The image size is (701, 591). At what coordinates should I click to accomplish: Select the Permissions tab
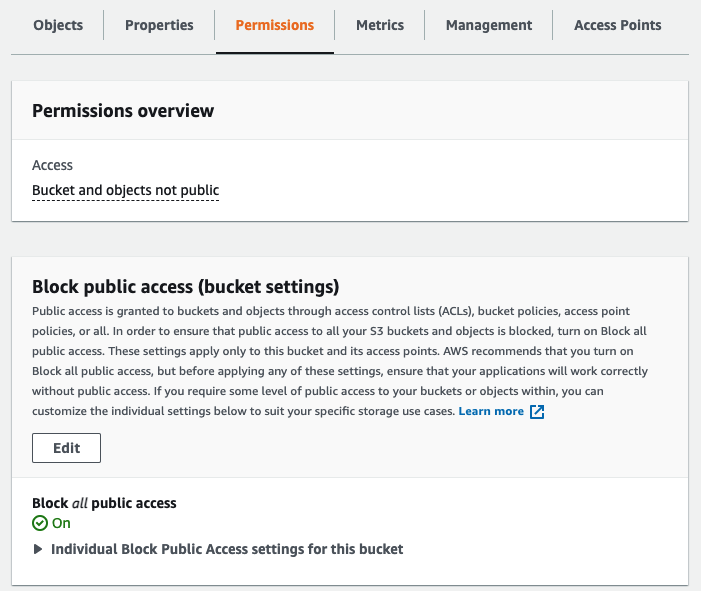[x=274, y=25]
